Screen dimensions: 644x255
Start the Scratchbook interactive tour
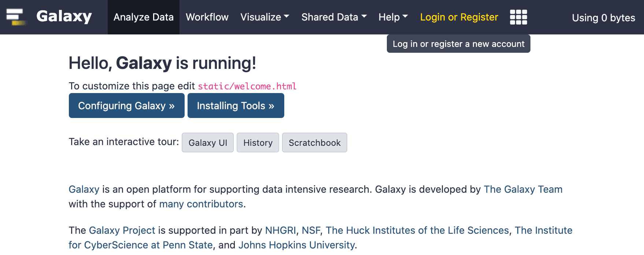click(314, 143)
